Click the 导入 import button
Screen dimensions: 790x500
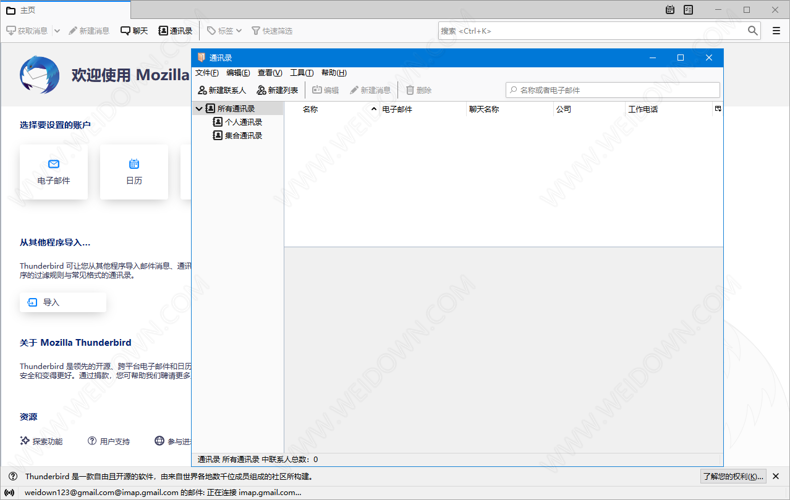click(x=63, y=302)
